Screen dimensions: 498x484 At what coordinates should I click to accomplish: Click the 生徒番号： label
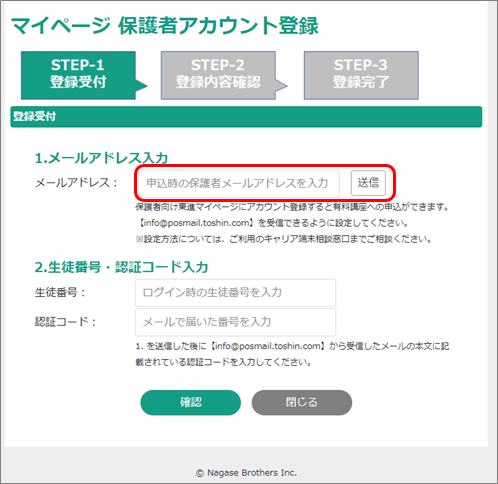(60, 292)
